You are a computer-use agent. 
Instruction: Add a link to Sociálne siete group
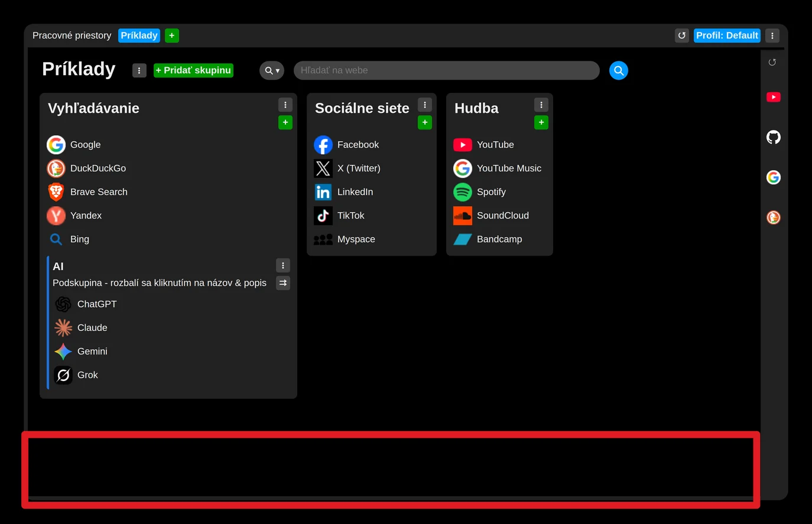point(425,122)
